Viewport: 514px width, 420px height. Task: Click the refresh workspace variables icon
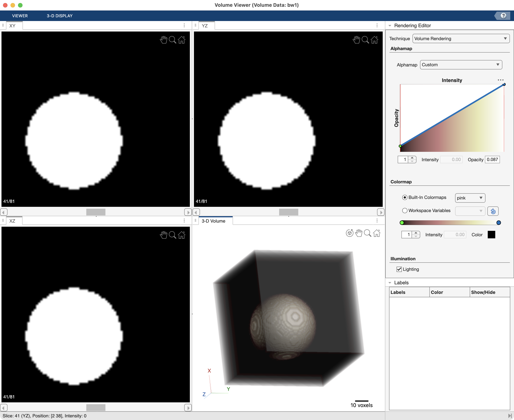pos(493,211)
